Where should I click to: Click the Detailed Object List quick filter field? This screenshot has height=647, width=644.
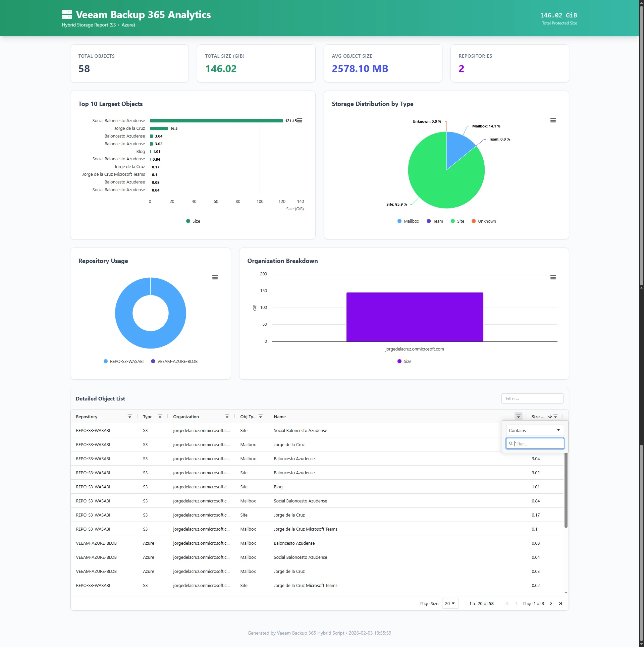point(532,398)
